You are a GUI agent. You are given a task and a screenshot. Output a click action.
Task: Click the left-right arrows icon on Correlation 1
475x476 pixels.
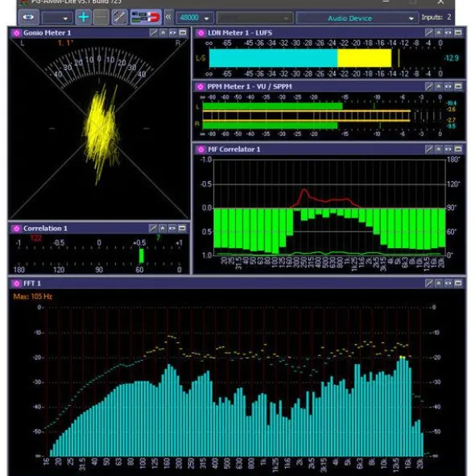coord(172,228)
